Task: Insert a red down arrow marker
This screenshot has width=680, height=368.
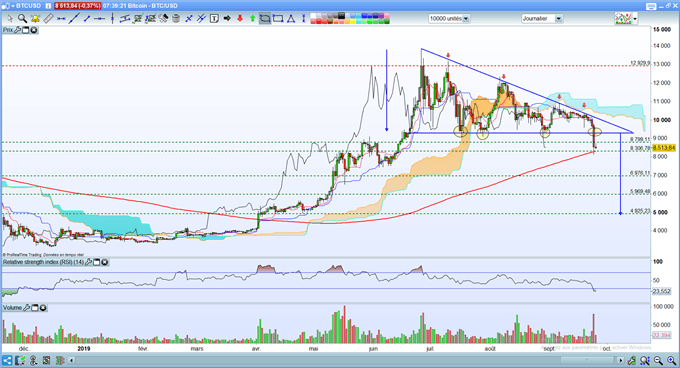Action: 240,19
